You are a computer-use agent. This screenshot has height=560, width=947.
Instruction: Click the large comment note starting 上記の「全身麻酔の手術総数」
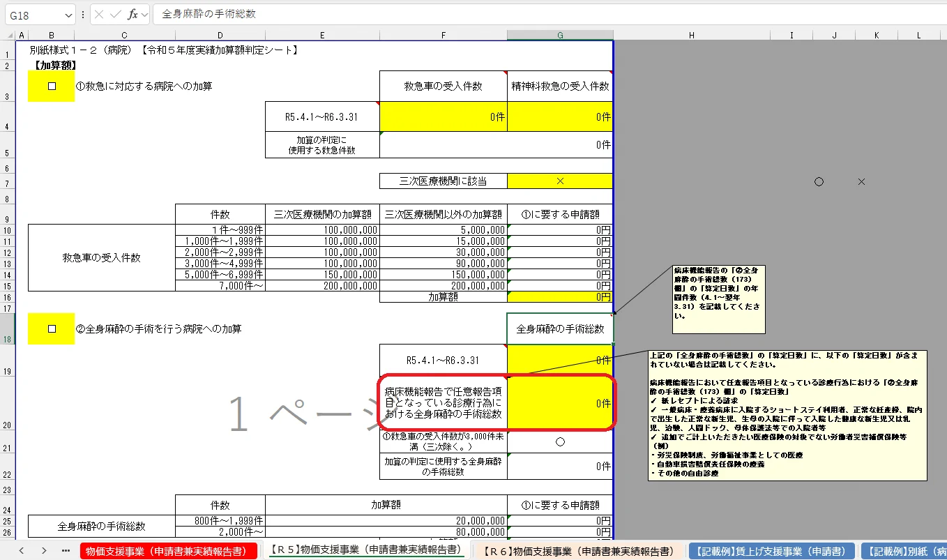tap(787, 415)
